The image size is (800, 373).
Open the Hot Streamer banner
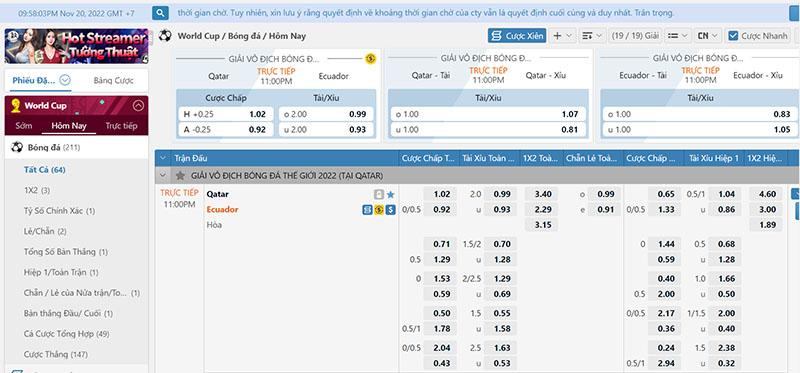77,46
